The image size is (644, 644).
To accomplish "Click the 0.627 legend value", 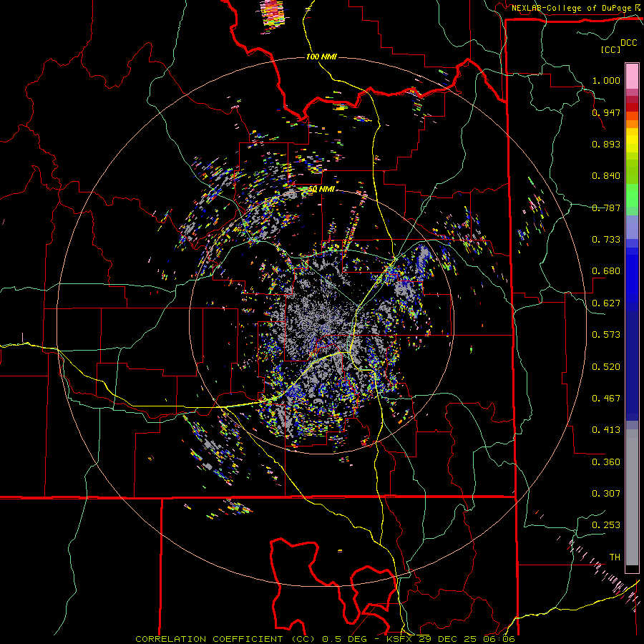I will click(x=606, y=303).
